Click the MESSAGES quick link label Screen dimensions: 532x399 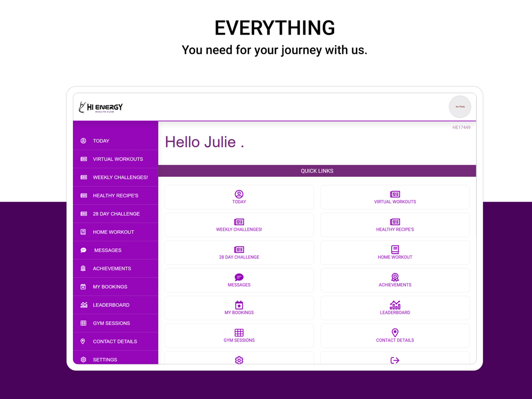click(x=239, y=285)
